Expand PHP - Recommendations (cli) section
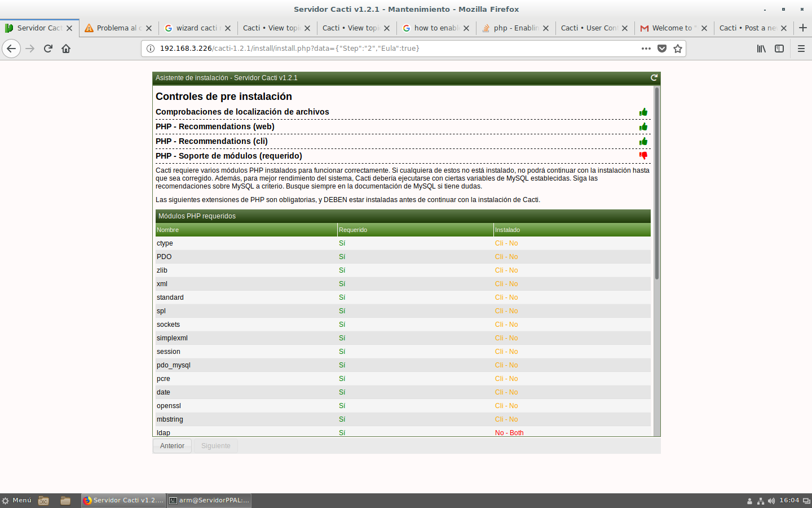812x508 pixels. 211,141
